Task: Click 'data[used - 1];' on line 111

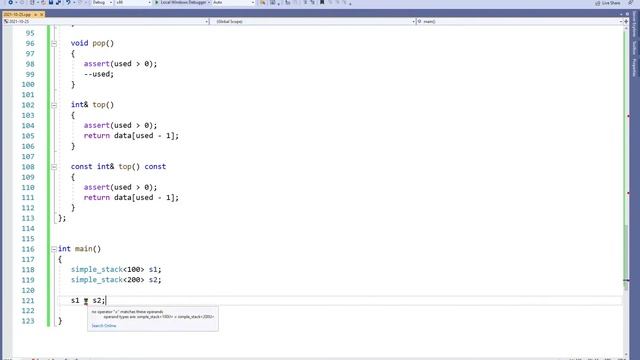Action: click(x=147, y=198)
